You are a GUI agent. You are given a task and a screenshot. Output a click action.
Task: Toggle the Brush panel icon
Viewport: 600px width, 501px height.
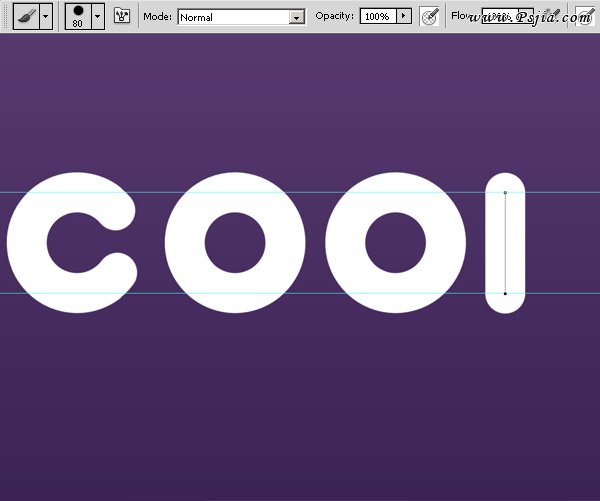(x=122, y=16)
